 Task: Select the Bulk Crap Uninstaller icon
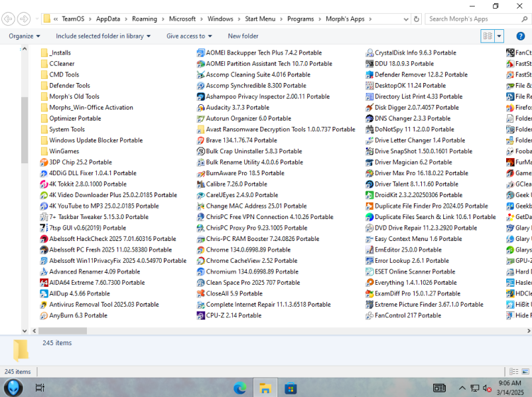201,151
